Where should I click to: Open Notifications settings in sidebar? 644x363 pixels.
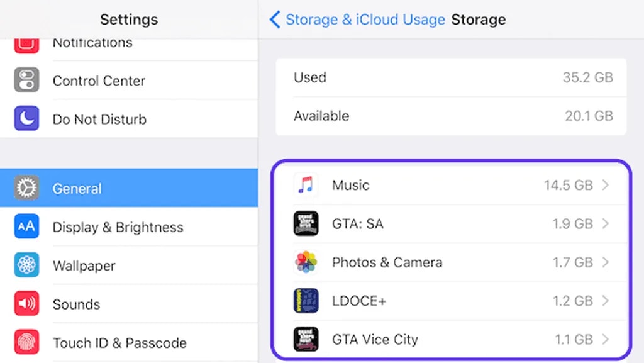tap(92, 44)
